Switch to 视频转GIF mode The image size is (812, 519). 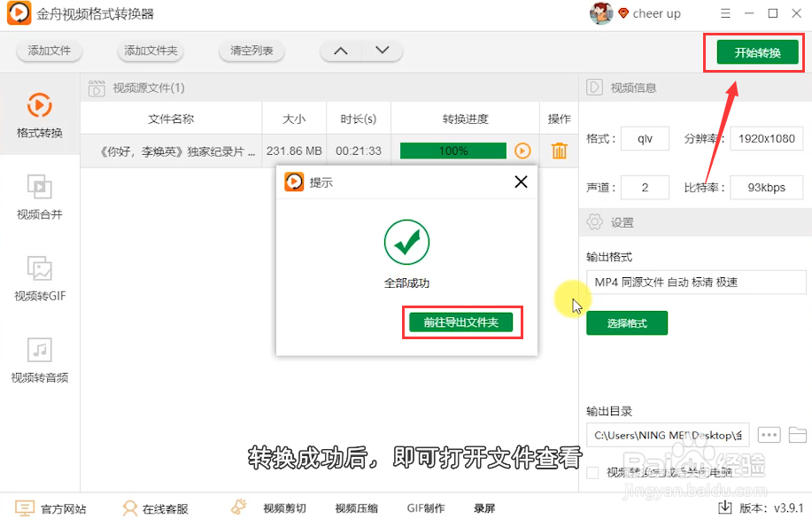coord(39,279)
